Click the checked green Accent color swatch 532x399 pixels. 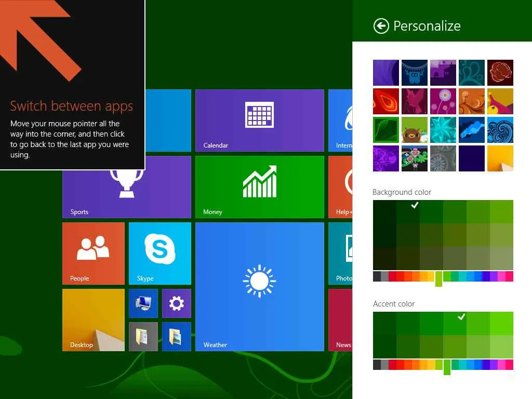(x=455, y=323)
